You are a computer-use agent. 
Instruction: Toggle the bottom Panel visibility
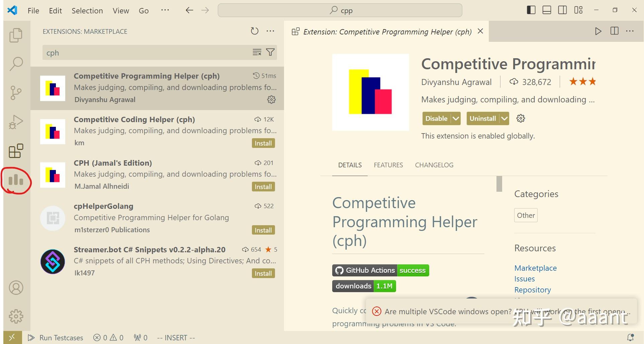click(546, 10)
